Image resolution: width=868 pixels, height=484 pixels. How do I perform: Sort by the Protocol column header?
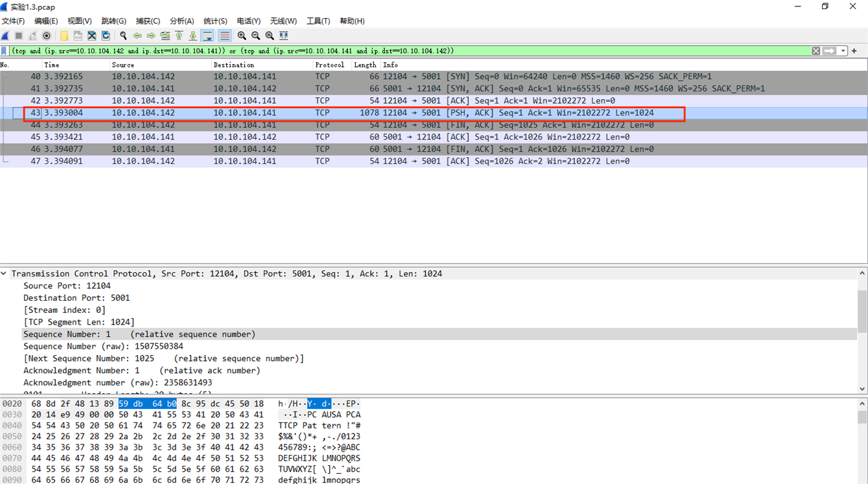point(332,65)
